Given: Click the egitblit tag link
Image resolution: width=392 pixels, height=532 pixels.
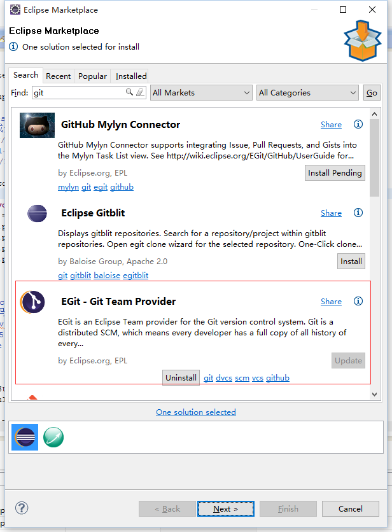Looking at the screenshot, I should click(136, 276).
